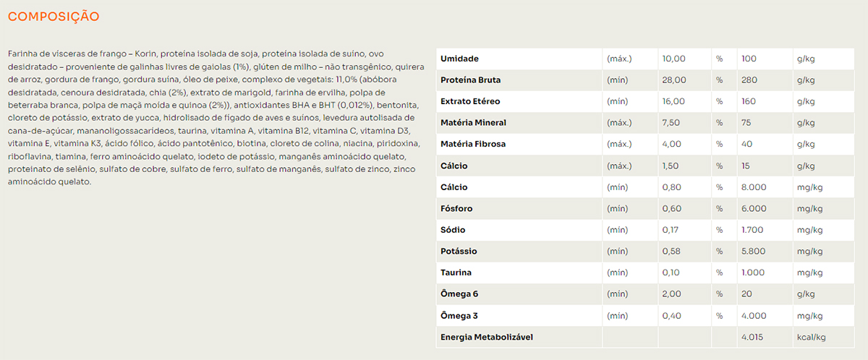Click the kcal/kg unit cell

coord(811,338)
